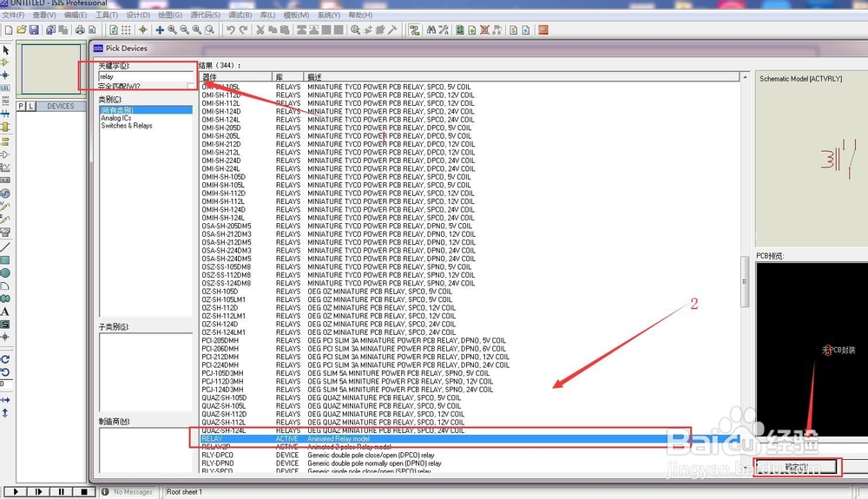Select the 2D line drawing tool
This screenshot has width=868, height=499.
click(5, 246)
